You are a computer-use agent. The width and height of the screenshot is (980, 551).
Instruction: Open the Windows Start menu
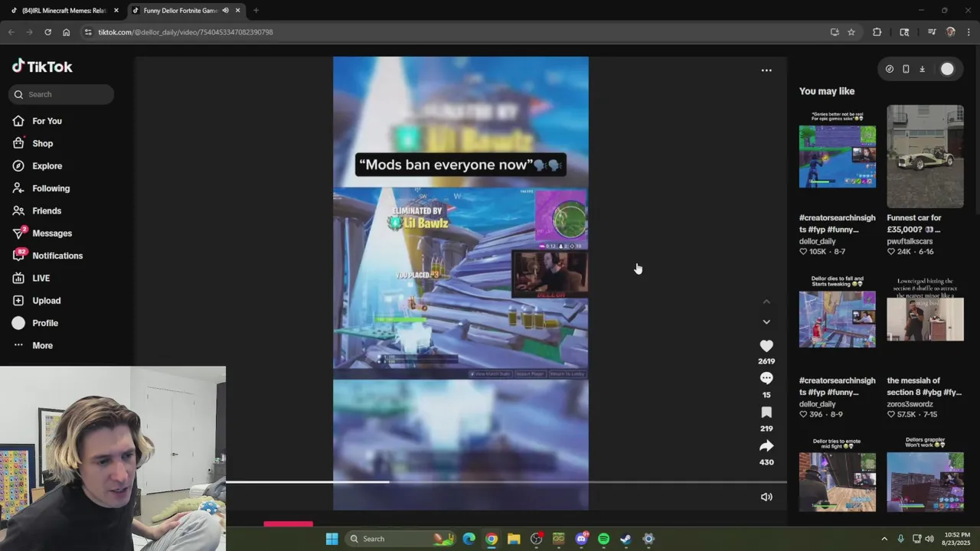click(332, 539)
